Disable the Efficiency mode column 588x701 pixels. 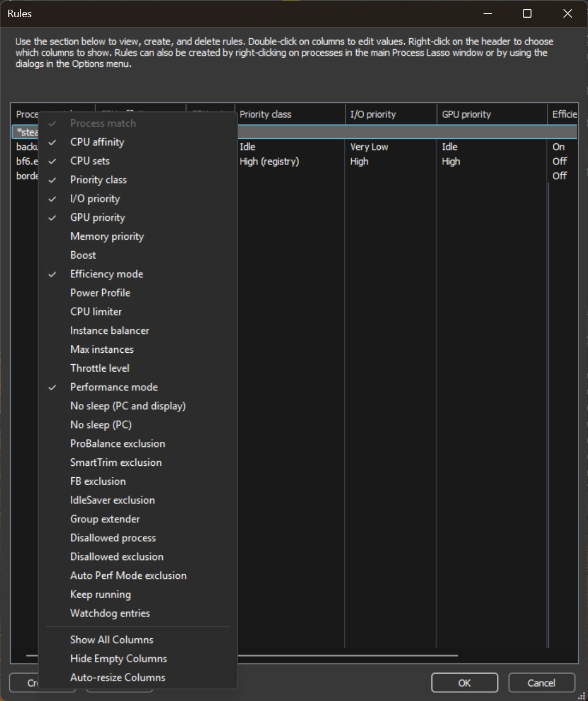[106, 274]
